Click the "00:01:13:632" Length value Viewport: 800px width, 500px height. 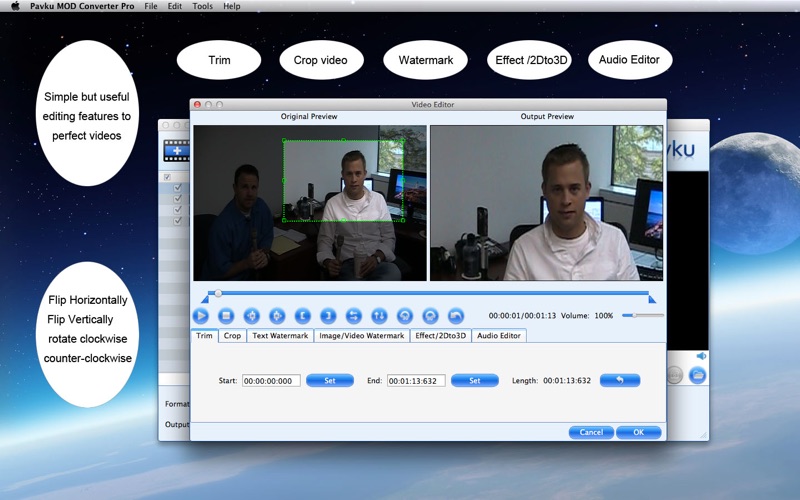[567, 381]
